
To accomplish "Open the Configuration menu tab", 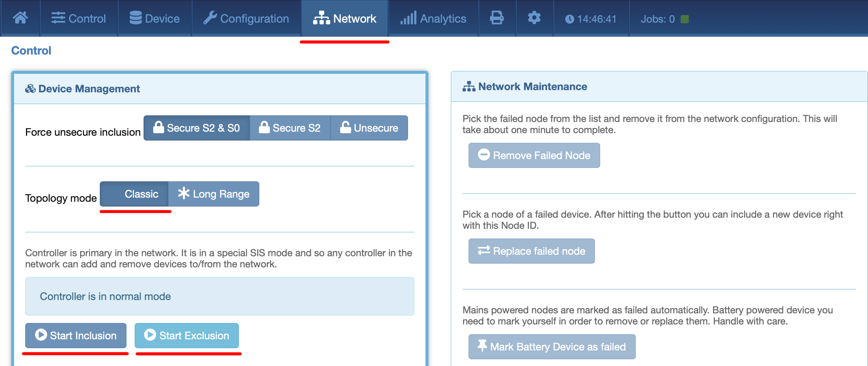I will click(x=246, y=18).
